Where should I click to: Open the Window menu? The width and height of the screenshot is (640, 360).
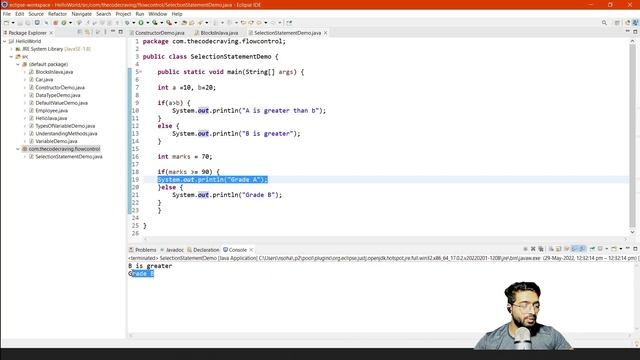158,14
